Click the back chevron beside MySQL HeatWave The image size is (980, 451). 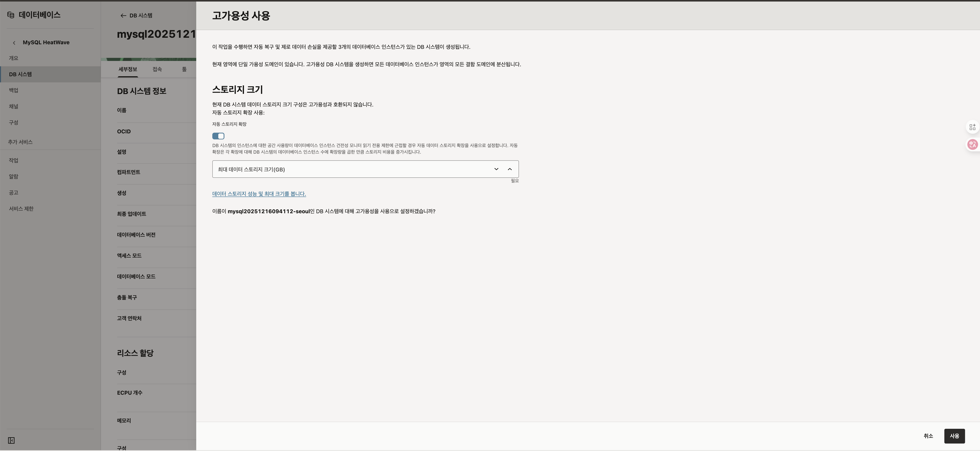coord(14,43)
